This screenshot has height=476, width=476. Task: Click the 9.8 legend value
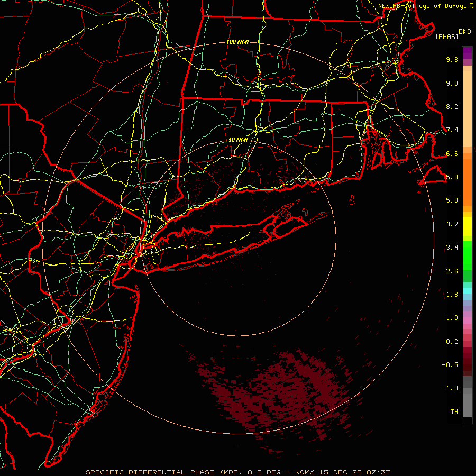(x=452, y=60)
